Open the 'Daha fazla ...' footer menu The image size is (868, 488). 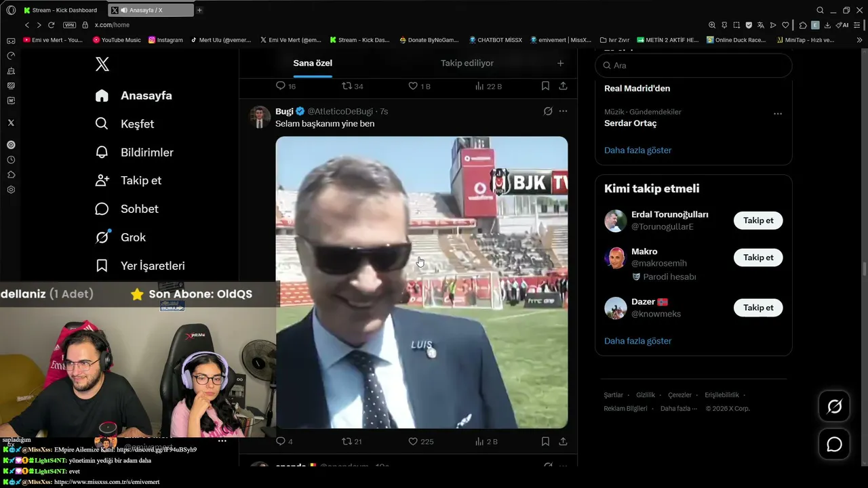pyautogui.click(x=678, y=409)
